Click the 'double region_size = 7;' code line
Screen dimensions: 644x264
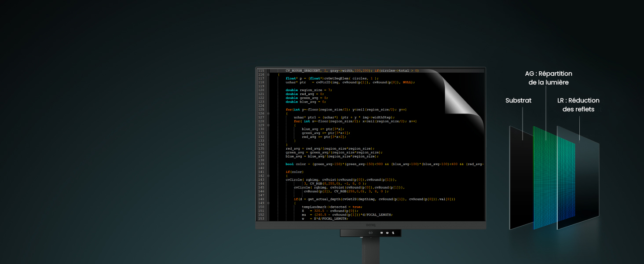click(x=309, y=90)
